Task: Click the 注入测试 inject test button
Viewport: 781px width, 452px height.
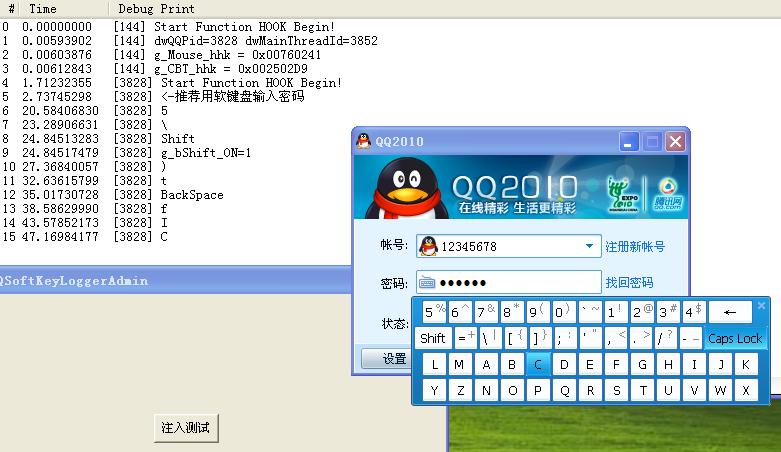Action: coord(186,428)
